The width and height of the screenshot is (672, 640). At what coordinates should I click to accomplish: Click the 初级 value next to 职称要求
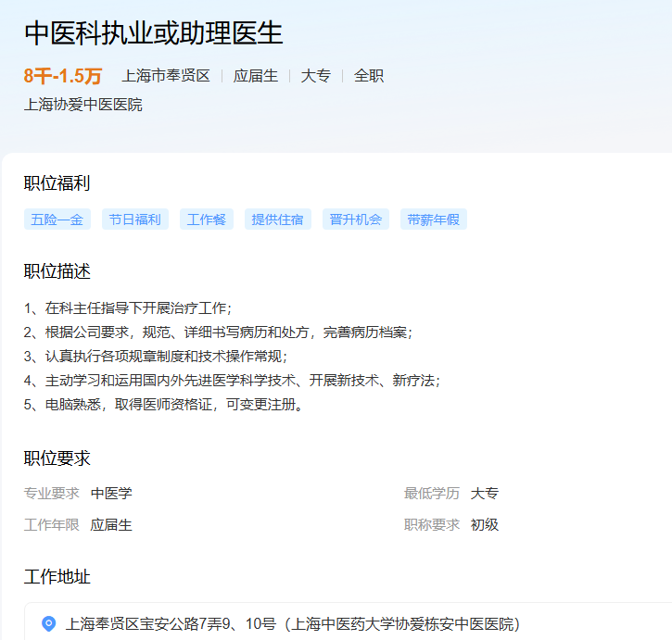point(485,525)
